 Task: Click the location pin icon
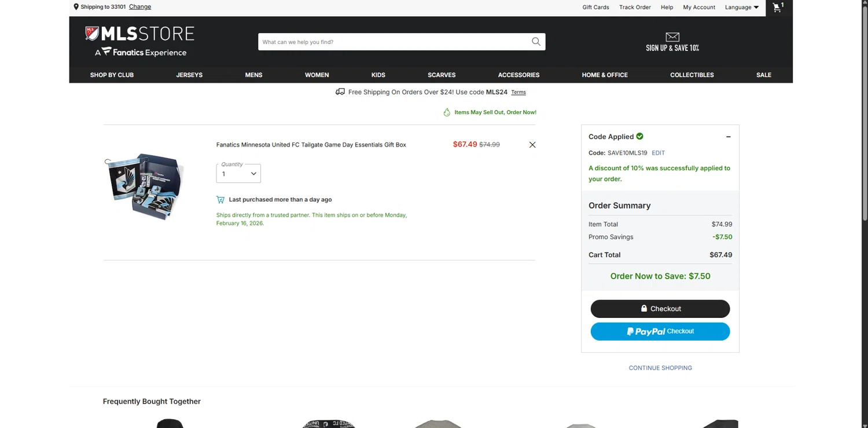(x=76, y=7)
